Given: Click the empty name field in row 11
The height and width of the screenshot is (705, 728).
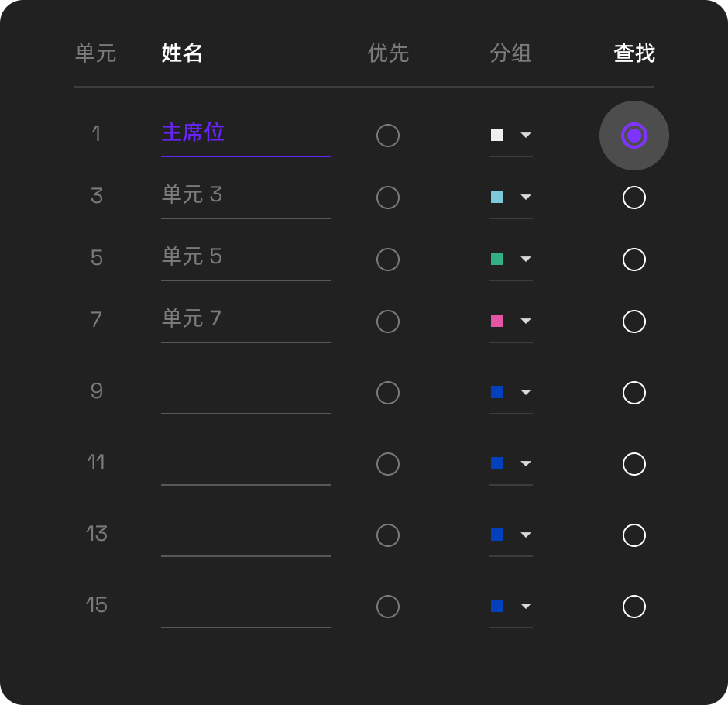Looking at the screenshot, I should (246, 463).
